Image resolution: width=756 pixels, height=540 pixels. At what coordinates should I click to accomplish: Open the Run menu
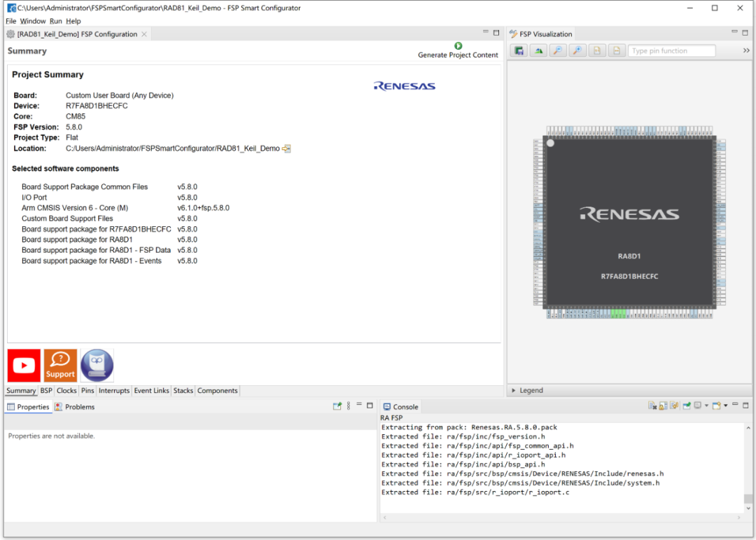tap(55, 21)
